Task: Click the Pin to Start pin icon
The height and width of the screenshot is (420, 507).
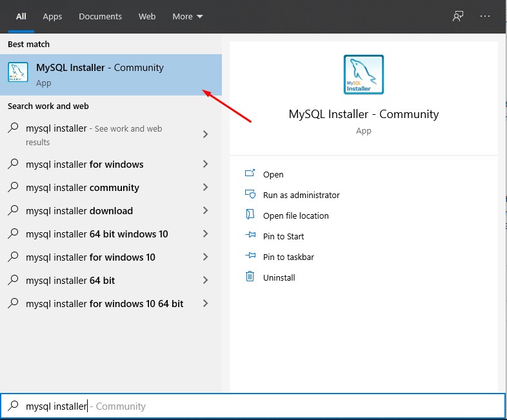Action: click(250, 235)
